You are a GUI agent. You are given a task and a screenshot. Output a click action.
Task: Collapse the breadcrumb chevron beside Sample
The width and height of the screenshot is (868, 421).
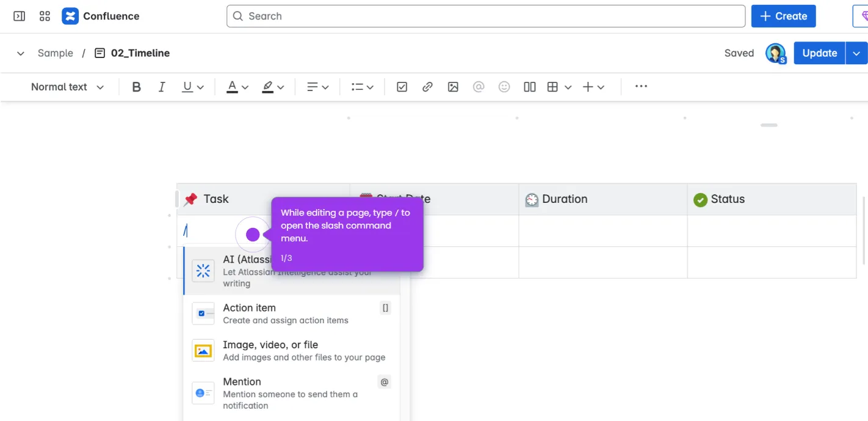(x=21, y=54)
